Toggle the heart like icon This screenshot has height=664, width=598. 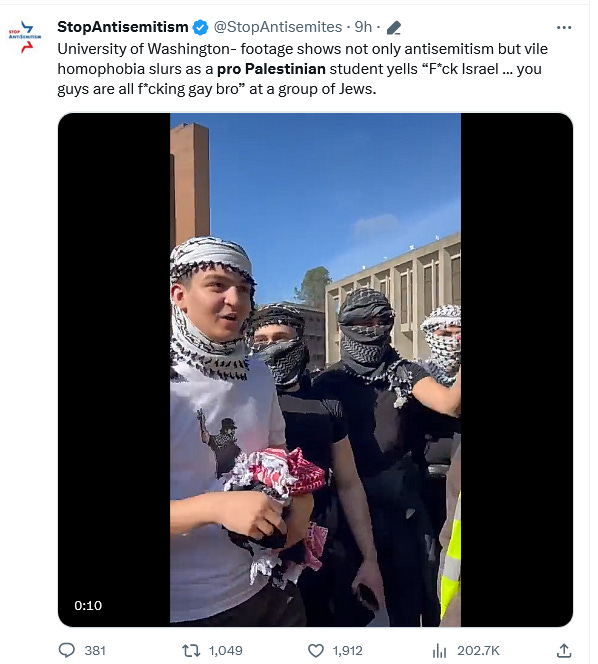pyautogui.click(x=316, y=650)
